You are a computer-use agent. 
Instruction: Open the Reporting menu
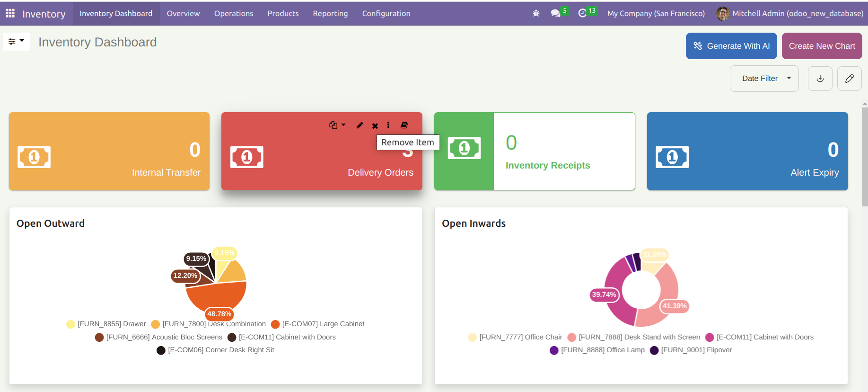(x=330, y=13)
